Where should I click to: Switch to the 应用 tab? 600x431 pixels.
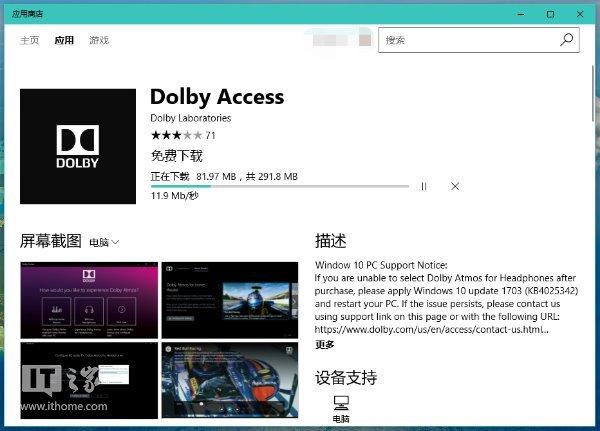(x=64, y=40)
